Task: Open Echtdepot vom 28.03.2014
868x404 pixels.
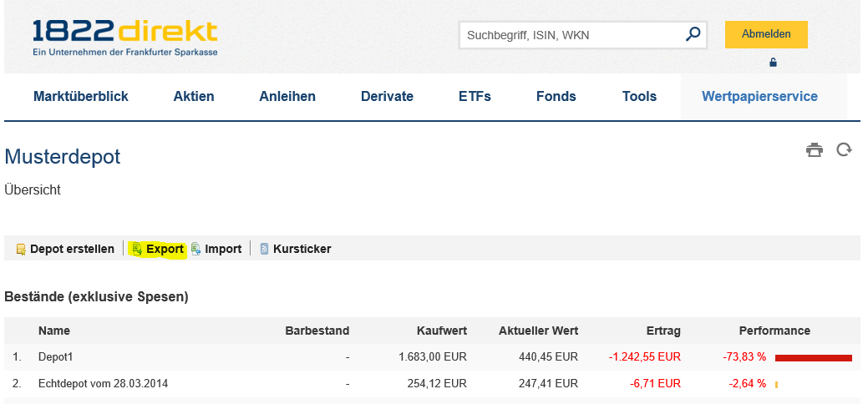Action: 103,383
